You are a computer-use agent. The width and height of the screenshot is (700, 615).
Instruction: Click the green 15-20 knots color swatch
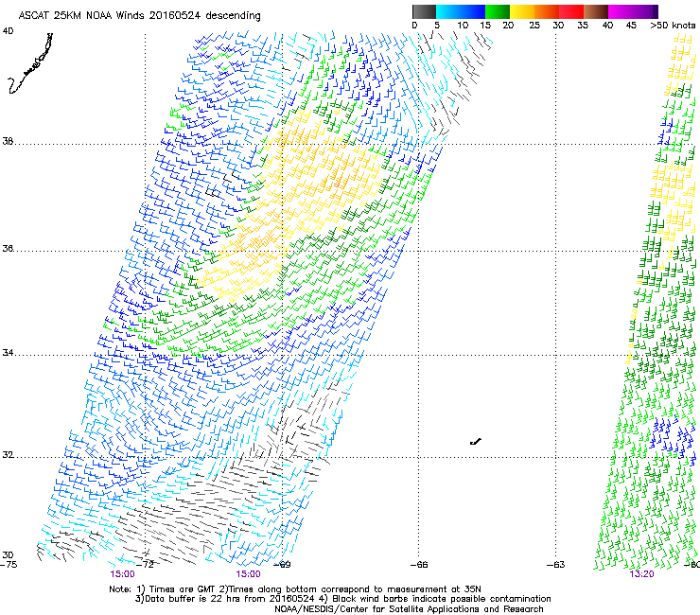tap(498, 11)
